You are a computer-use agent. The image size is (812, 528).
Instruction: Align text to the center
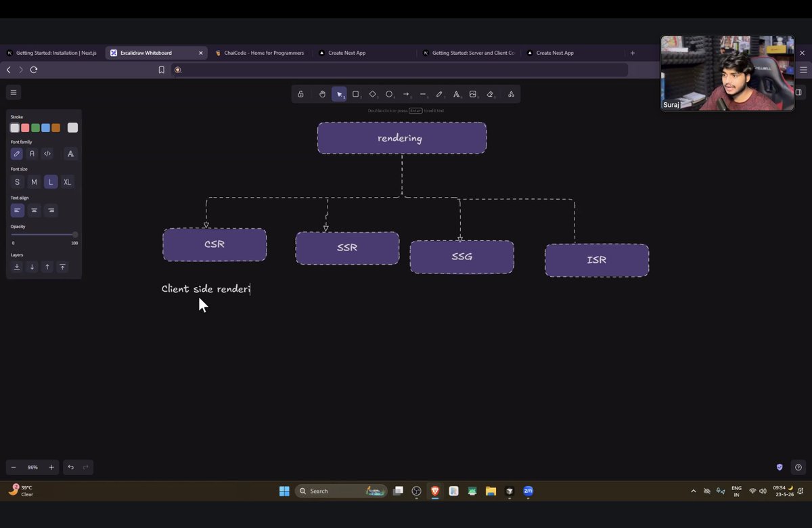click(34, 211)
